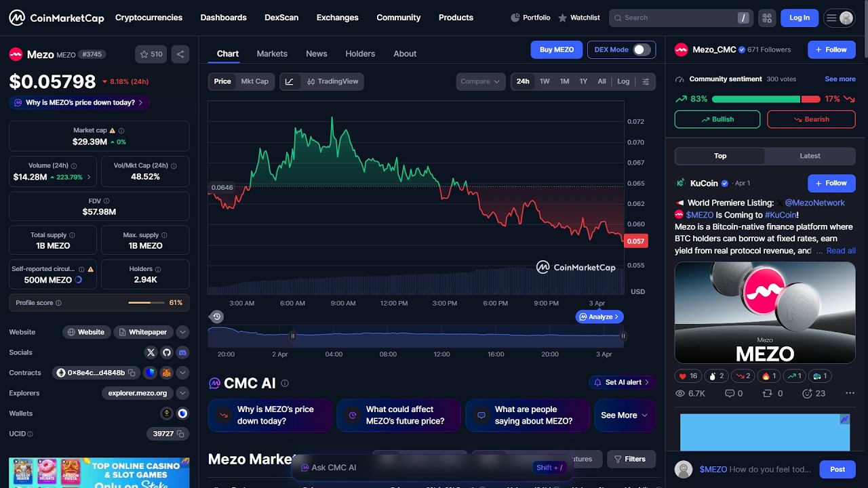Open the Compare dropdown
Image resolution: width=868 pixels, height=488 pixels.
pos(481,81)
